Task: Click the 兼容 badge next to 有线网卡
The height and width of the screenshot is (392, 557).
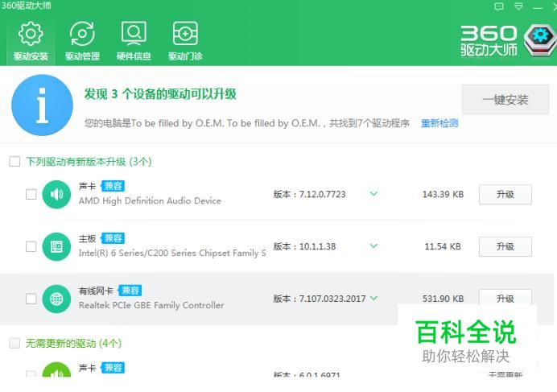Action: 130,291
